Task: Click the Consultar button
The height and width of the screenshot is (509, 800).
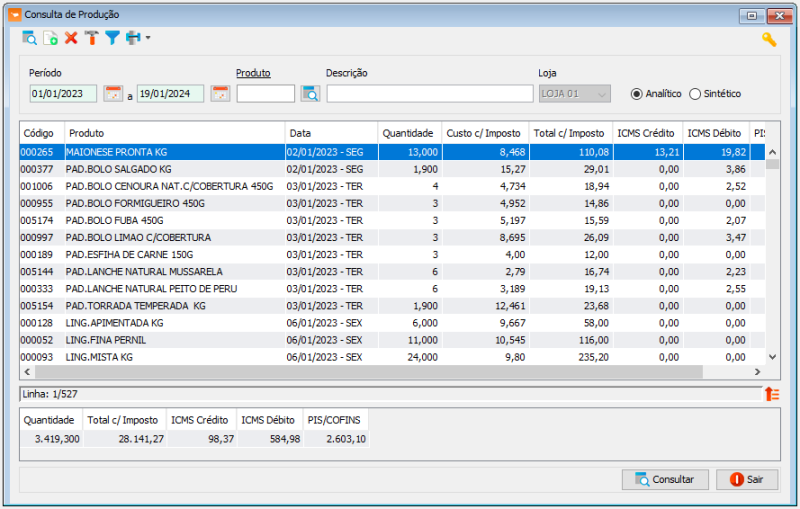Action: coord(665,479)
